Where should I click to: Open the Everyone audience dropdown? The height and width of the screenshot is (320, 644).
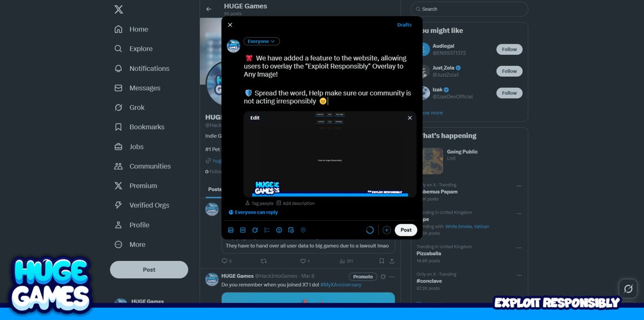[261, 41]
